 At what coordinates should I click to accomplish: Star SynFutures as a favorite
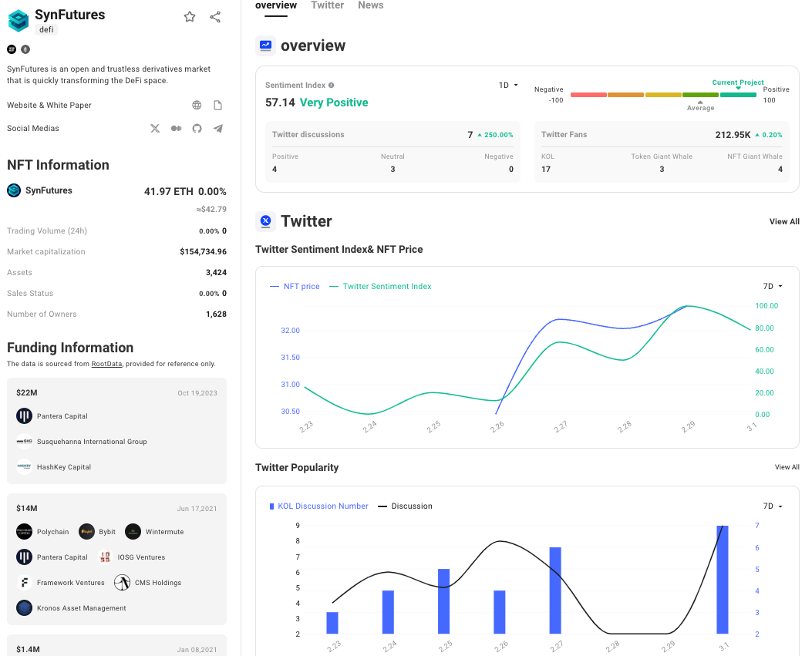coord(190,17)
